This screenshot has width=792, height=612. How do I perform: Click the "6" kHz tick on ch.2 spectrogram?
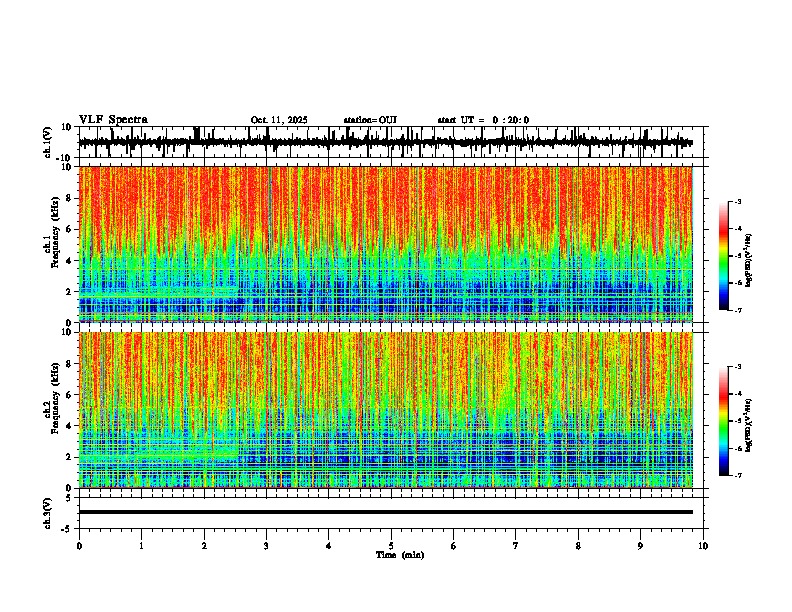(x=70, y=395)
